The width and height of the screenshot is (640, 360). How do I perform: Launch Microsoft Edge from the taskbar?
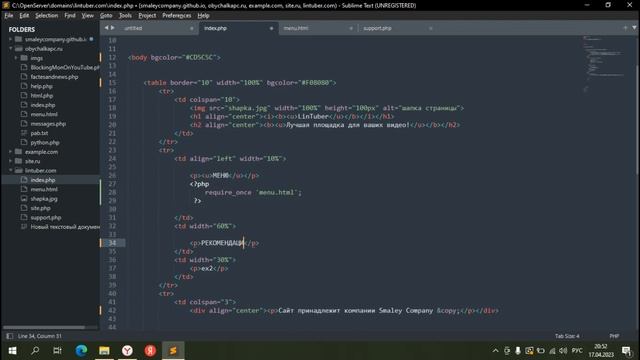pyautogui.click(x=81, y=351)
